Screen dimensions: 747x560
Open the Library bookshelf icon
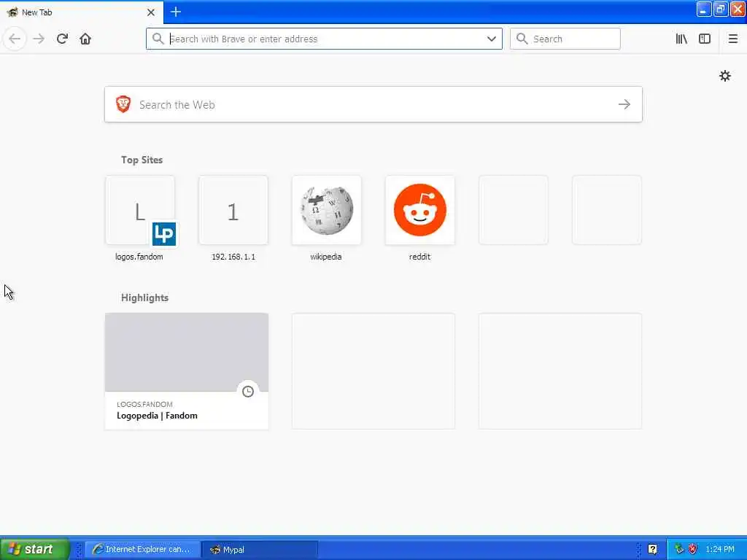point(681,39)
